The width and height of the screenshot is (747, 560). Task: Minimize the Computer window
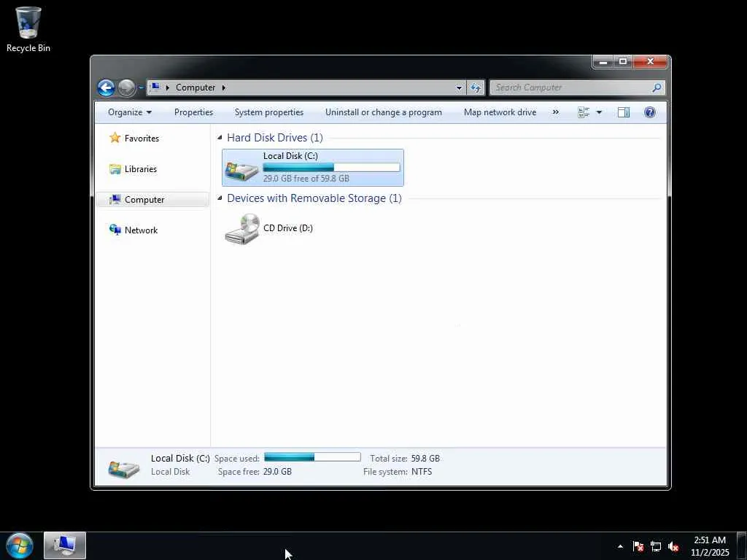coord(603,62)
